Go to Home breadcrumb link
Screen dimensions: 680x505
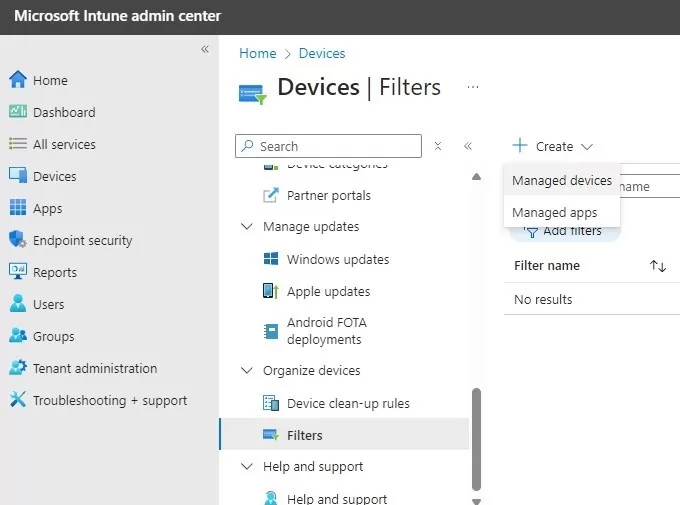(258, 53)
